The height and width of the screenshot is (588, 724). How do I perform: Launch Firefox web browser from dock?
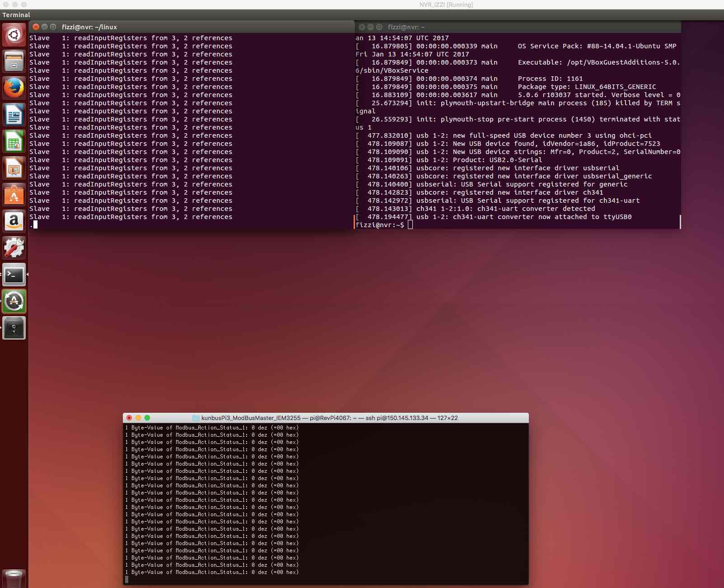(14, 88)
